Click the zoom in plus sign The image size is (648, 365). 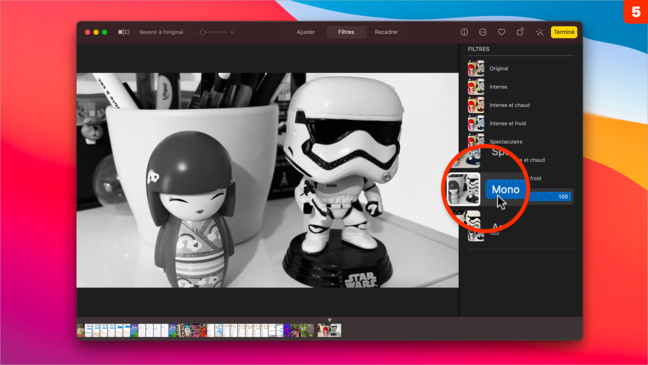click(x=232, y=32)
